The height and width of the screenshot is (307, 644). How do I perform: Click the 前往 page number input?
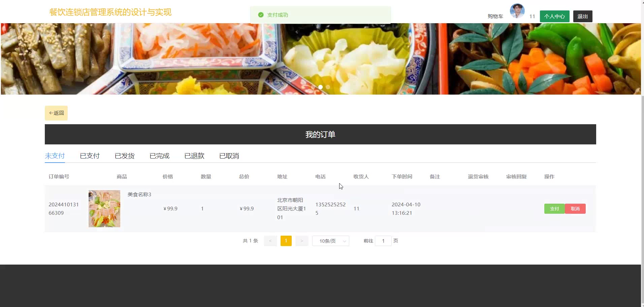point(383,241)
